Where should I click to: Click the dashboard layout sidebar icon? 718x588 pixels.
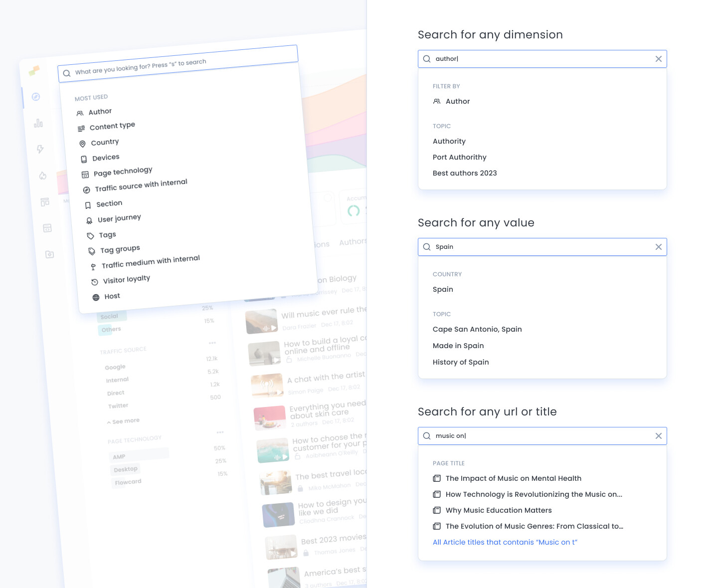click(x=44, y=202)
